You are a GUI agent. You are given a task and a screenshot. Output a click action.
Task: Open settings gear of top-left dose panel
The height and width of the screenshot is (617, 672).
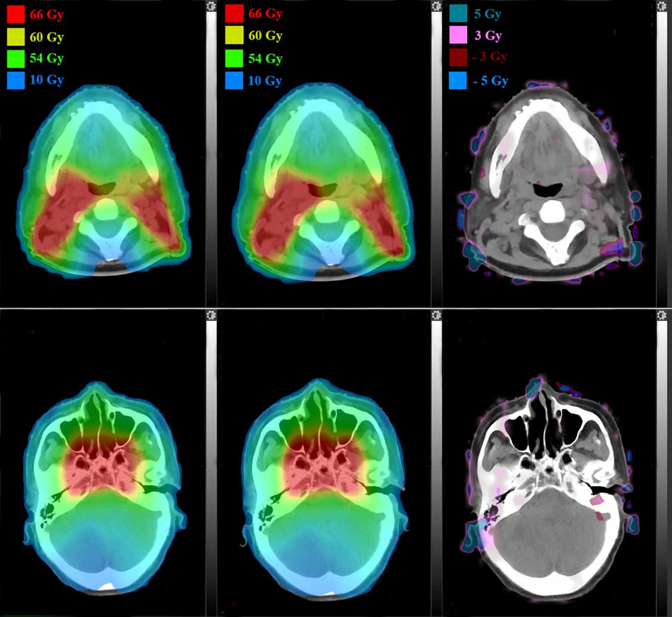(210, 6)
